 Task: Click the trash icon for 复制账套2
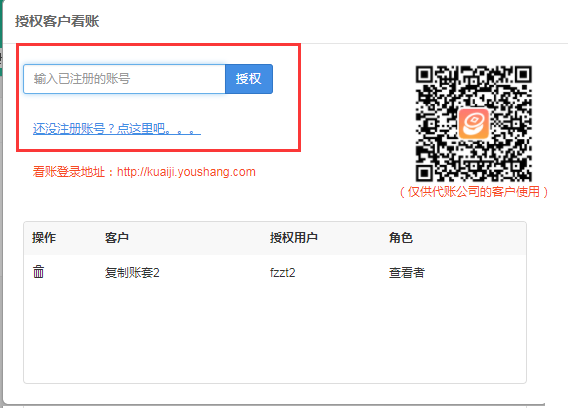click(x=38, y=271)
